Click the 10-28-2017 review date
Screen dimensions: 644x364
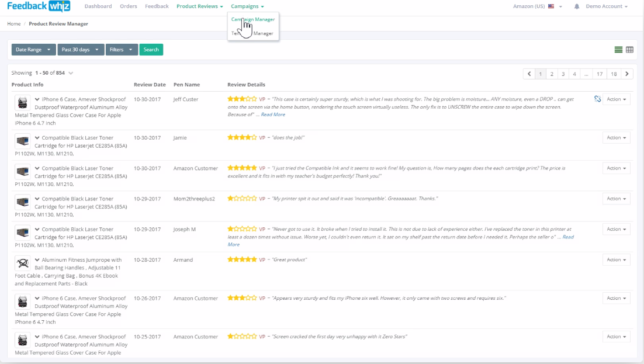tap(147, 260)
